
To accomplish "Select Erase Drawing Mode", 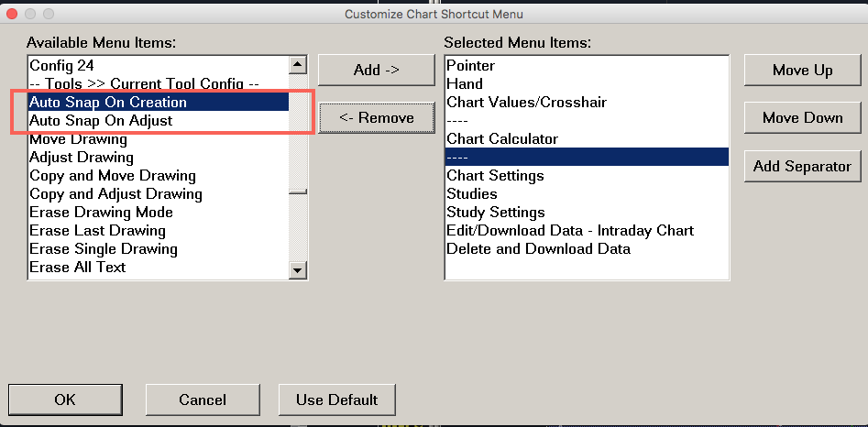I will (x=159, y=212).
